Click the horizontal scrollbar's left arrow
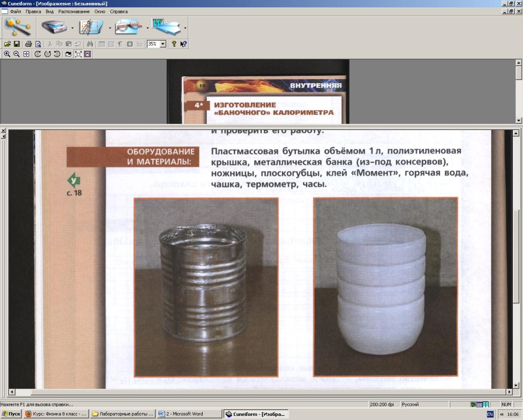 click(x=12, y=392)
